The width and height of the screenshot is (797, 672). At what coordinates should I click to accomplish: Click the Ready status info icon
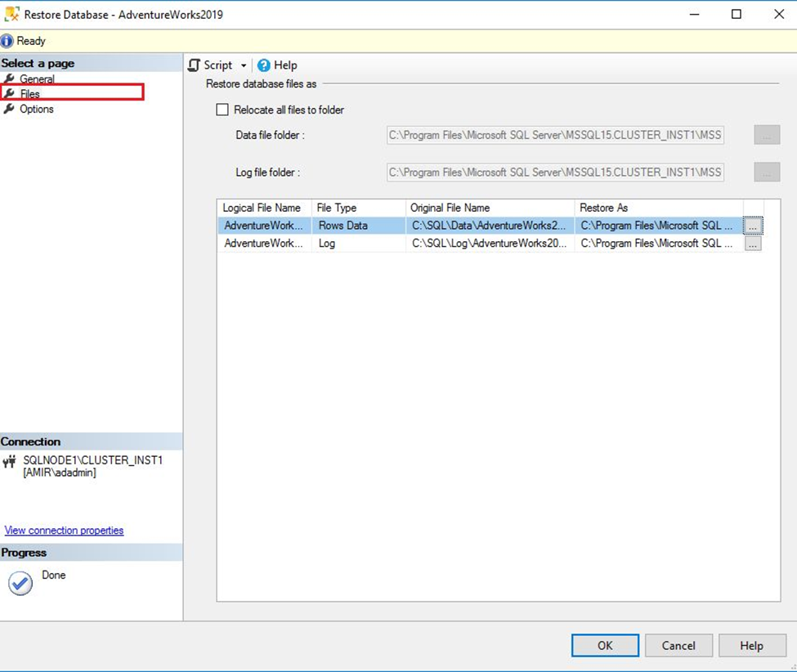pos(7,40)
